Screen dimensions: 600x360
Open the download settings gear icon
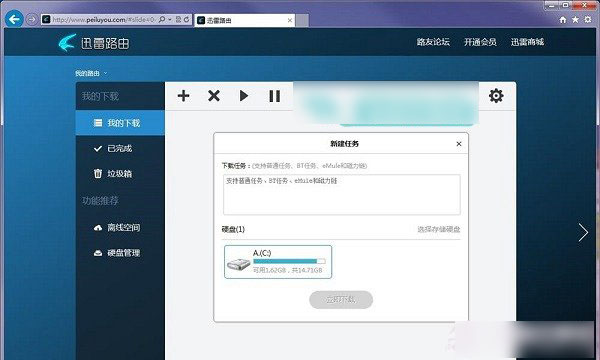[496, 96]
